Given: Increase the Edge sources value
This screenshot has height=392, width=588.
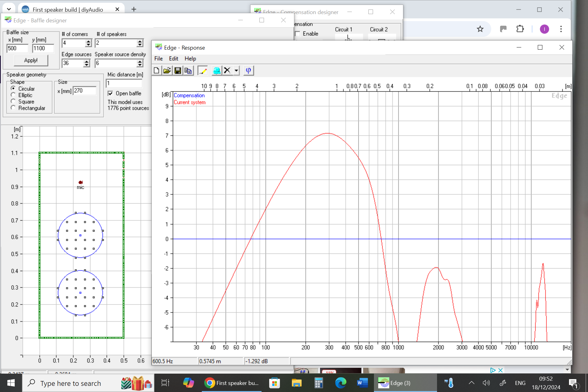Looking at the screenshot, I should click(87, 61).
